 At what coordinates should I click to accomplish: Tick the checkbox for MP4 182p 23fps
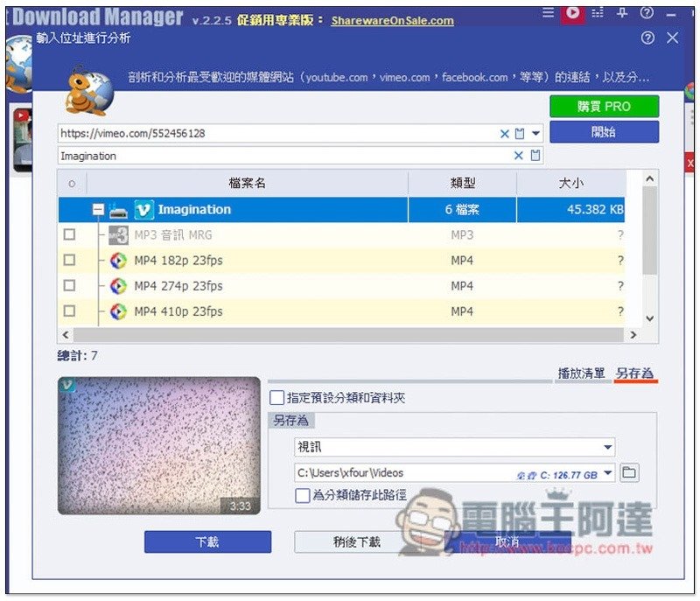(70, 260)
